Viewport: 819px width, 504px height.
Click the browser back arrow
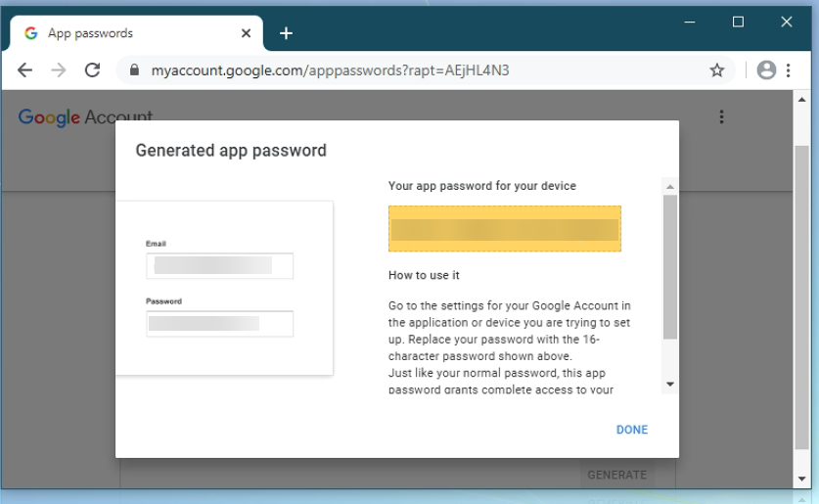25,70
